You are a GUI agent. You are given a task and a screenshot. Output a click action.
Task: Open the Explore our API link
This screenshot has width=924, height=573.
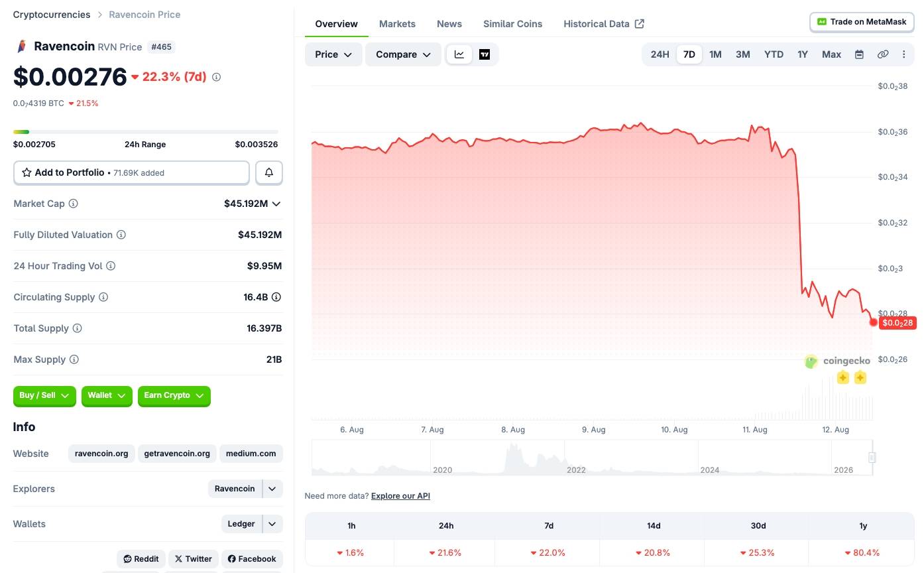coord(400,496)
